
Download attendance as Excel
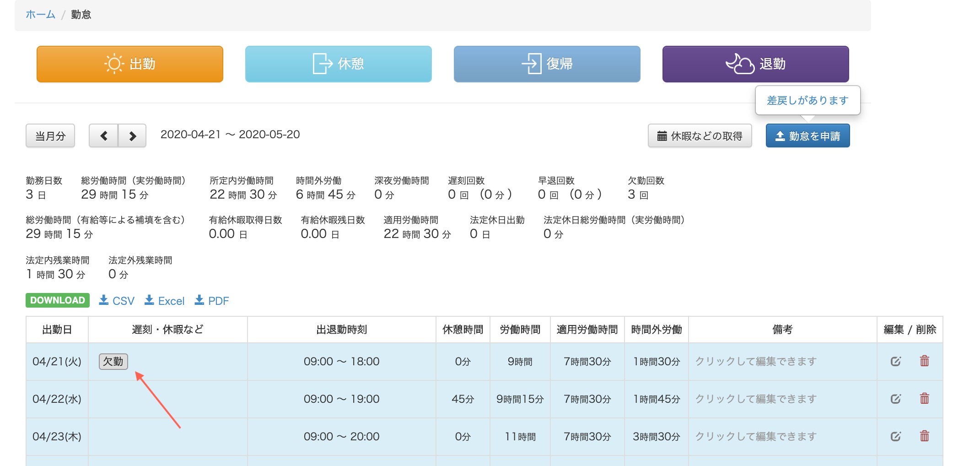tap(165, 301)
